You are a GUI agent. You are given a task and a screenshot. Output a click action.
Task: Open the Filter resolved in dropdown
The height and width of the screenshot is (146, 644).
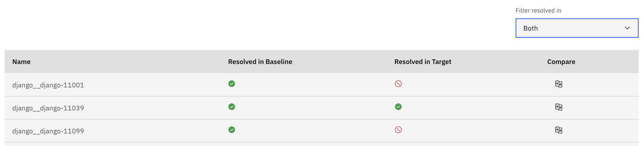click(577, 28)
